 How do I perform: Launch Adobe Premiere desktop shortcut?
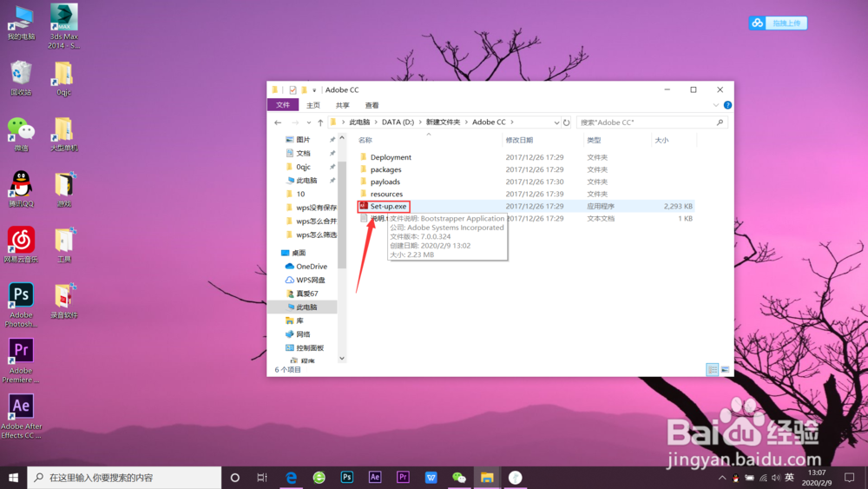(21, 360)
